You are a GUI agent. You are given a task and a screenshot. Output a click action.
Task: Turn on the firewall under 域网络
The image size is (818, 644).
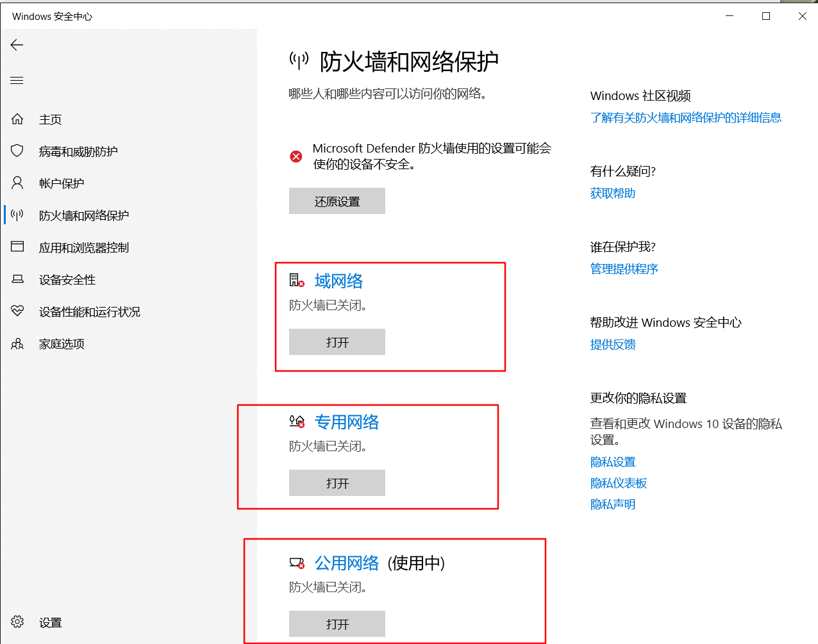337,342
